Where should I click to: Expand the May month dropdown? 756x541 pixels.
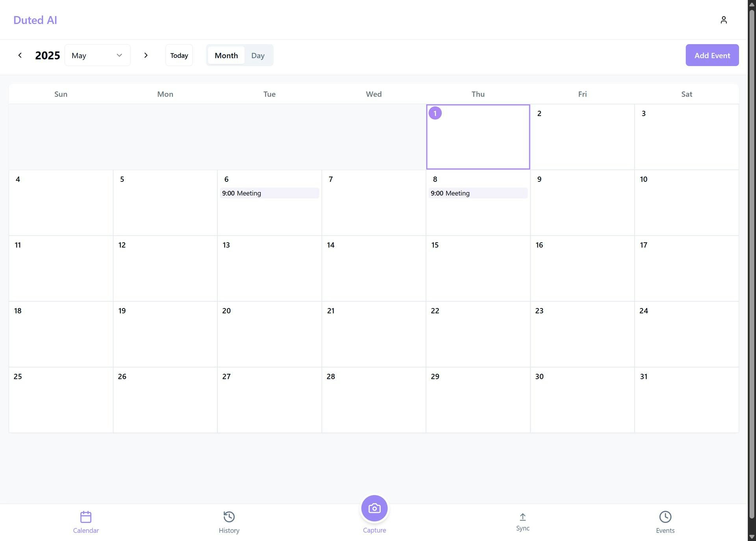coord(97,55)
